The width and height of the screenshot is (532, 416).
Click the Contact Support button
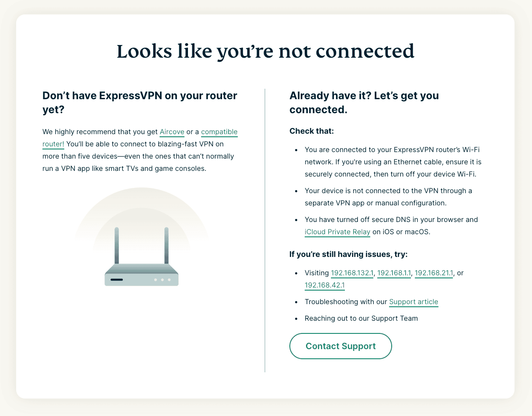(341, 346)
